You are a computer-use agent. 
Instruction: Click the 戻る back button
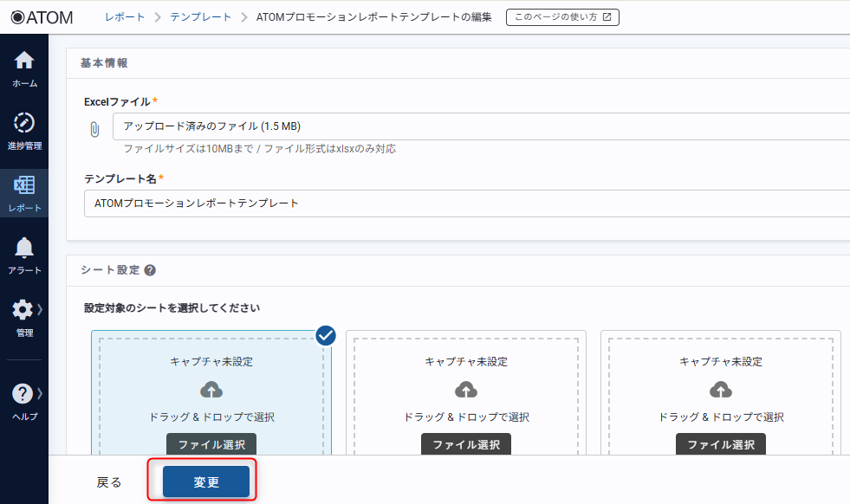pyautogui.click(x=109, y=482)
